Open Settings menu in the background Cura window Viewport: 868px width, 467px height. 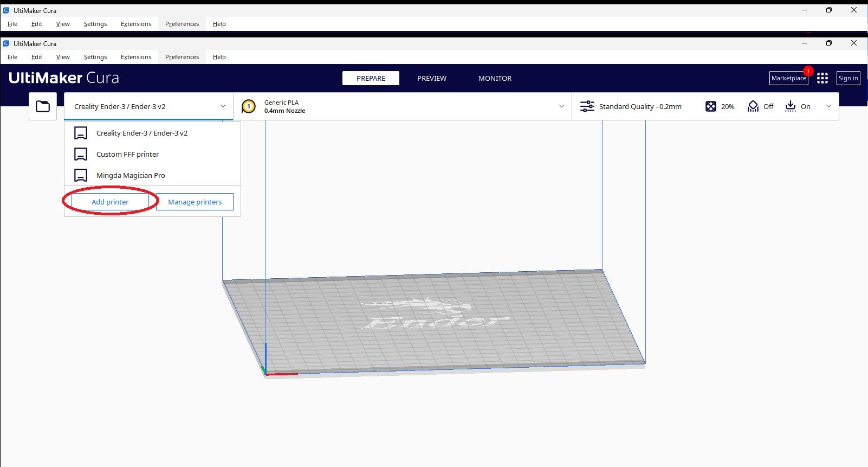(95, 24)
